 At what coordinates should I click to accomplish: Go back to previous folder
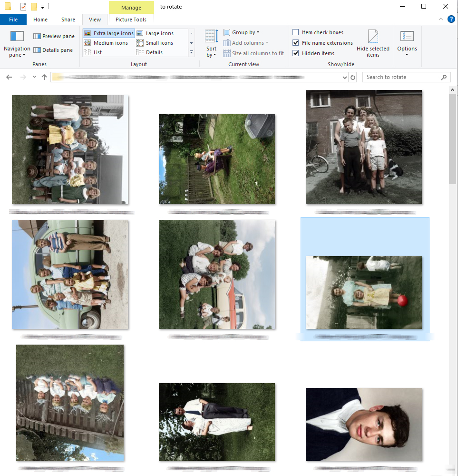point(9,77)
